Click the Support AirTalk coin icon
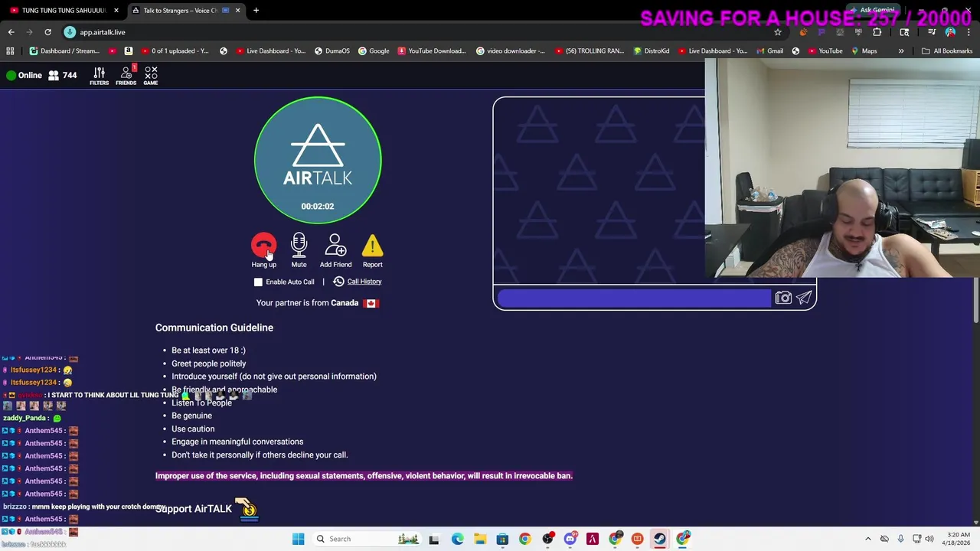 click(x=247, y=508)
